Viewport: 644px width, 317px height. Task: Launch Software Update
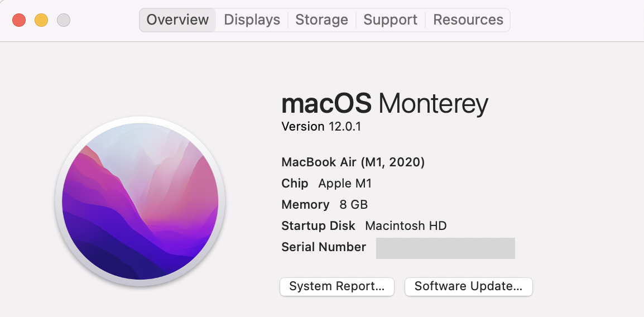tap(468, 286)
